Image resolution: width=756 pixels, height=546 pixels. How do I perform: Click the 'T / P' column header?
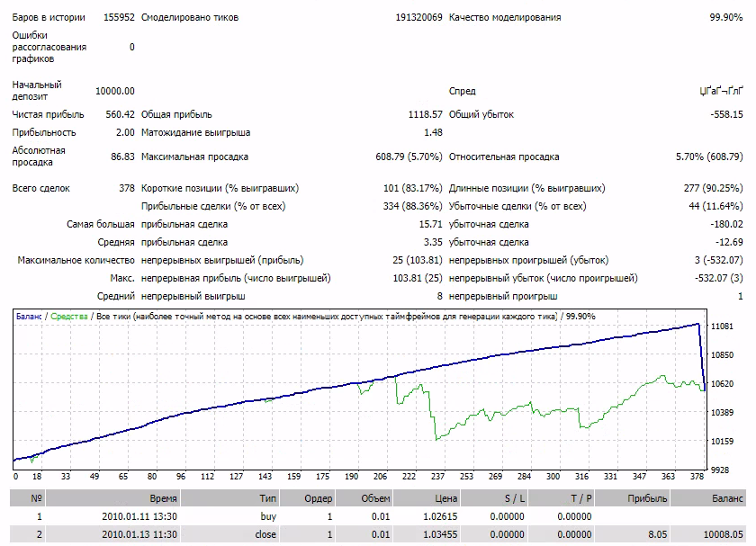coord(562,498)
